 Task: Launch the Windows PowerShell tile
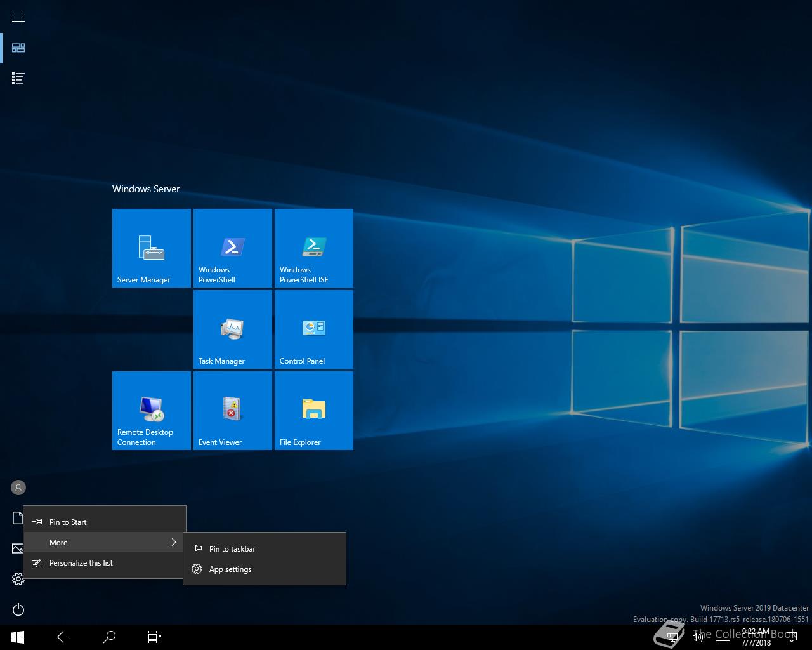(x=232, y=248)
